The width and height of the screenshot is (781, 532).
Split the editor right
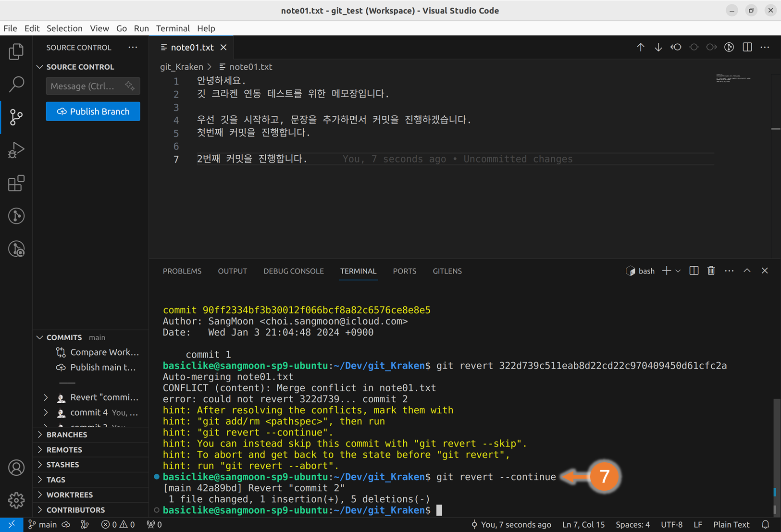(747, 47)
